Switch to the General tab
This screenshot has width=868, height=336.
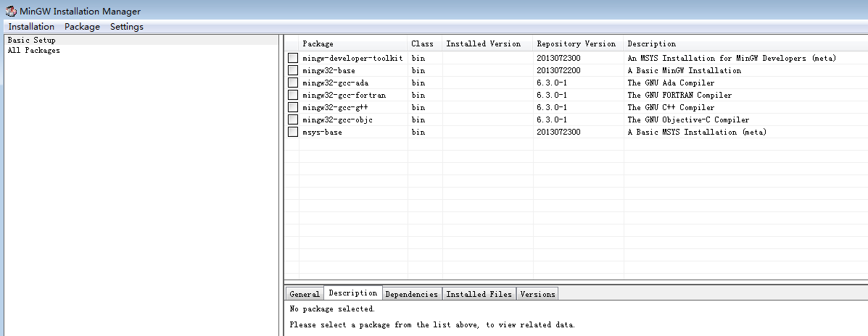(x=304, y=294)
